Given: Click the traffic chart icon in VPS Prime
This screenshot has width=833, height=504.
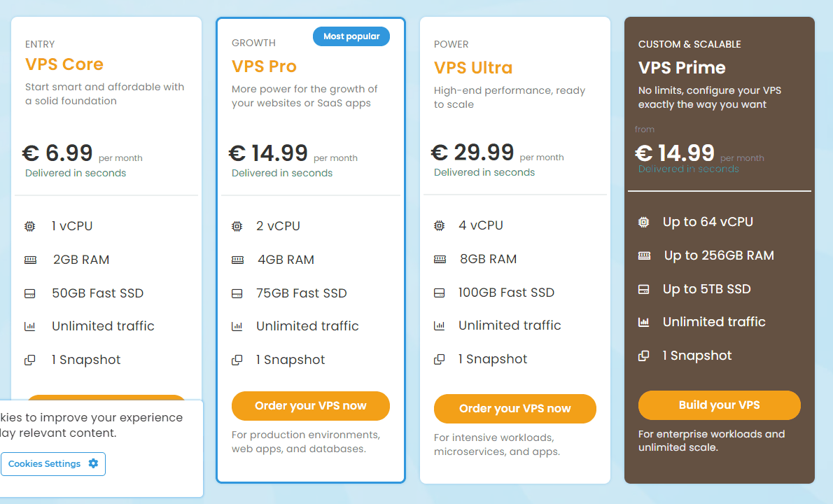Looking at the screenshot, I should 643,322.
